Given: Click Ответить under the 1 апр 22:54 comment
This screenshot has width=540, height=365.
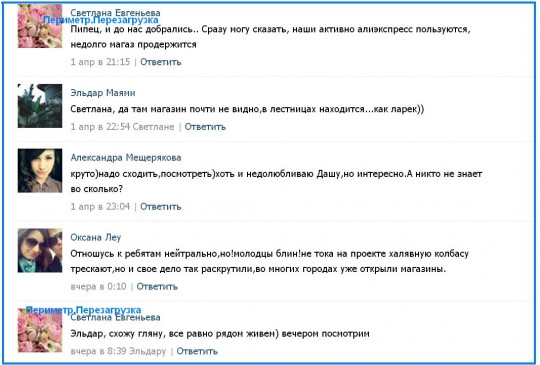Looking at the screenshot, I should click(205, 127).
